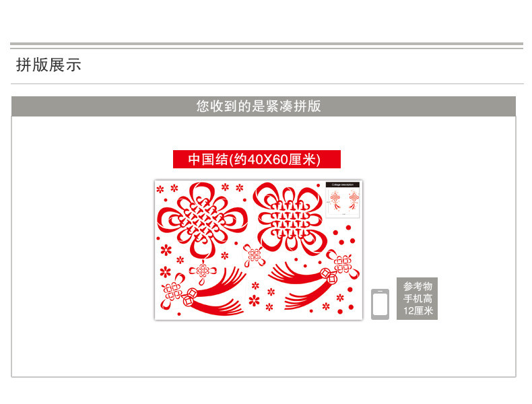Click the 您收到的是紧凑拼版 gray banner
This screenshot has height=404, width=532.
(x=263, y=106)
